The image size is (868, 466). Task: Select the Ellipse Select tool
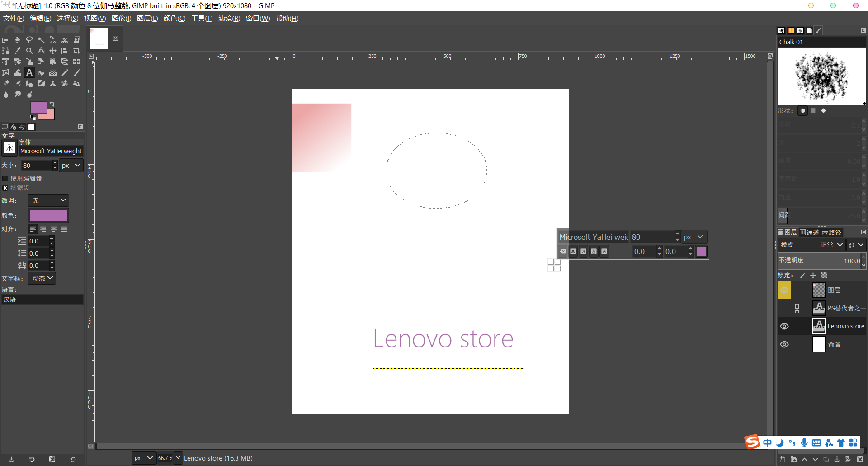(18, 40)
